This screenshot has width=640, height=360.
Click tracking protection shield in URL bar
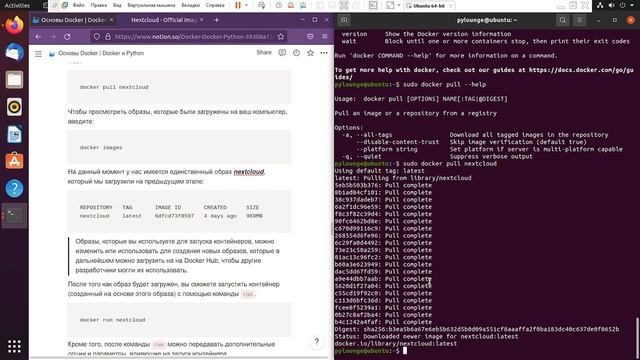97,37
